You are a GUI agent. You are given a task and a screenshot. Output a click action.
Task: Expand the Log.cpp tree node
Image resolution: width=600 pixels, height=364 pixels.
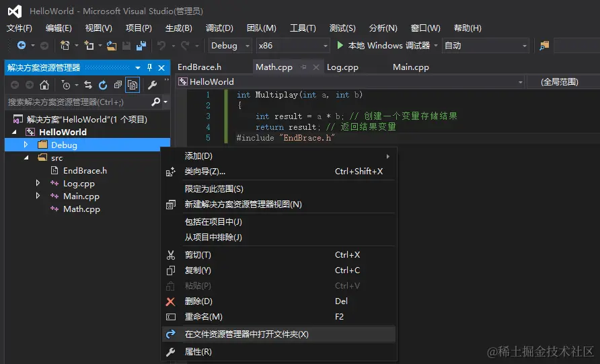pyautogui.click(x=38, y=183)
